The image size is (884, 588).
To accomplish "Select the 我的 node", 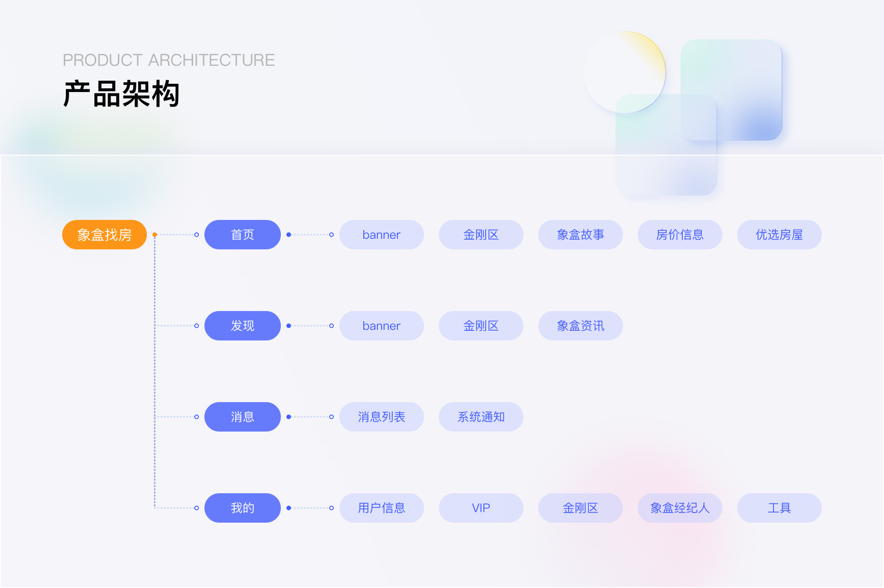I will point(243,508).
